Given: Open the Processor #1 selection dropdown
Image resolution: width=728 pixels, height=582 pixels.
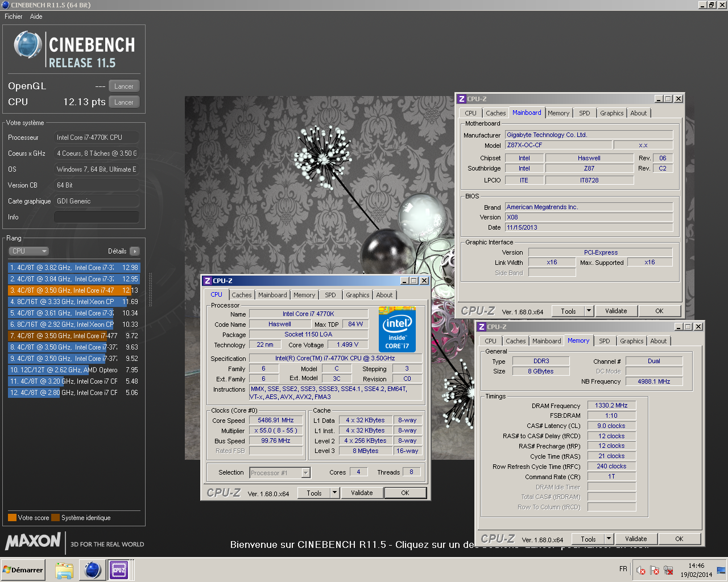Looking at the screenshot, I should click(280, 473).
